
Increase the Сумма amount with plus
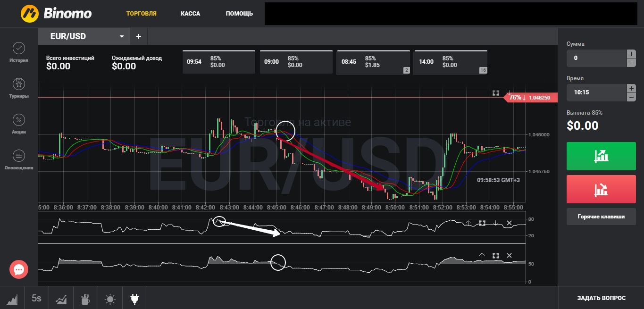pyautogui.click(x=631, y=54)
